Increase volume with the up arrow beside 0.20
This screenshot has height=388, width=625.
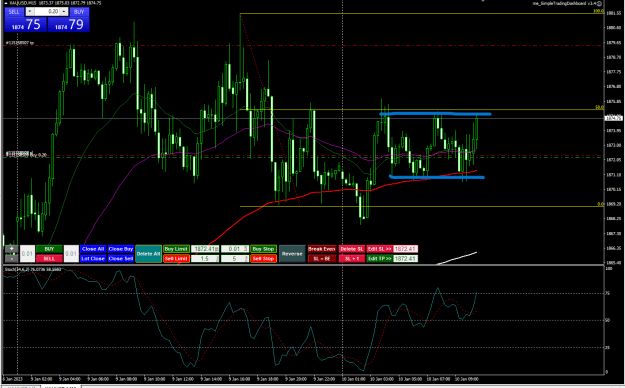(64, 12)
